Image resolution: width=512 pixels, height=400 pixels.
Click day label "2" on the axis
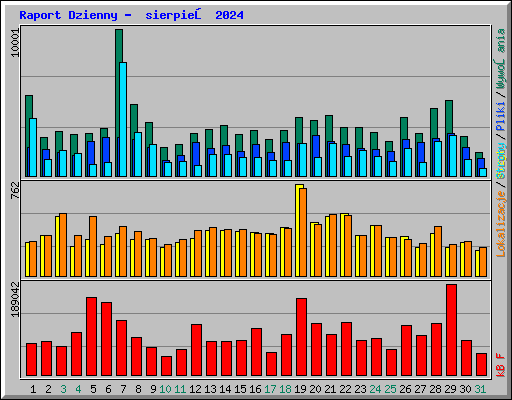(x=48, y=389)
